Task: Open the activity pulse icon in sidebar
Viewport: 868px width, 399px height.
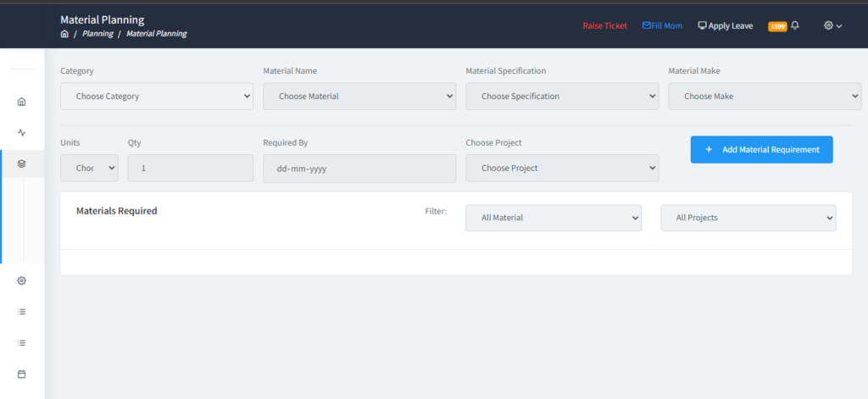Action: point(22,132)
